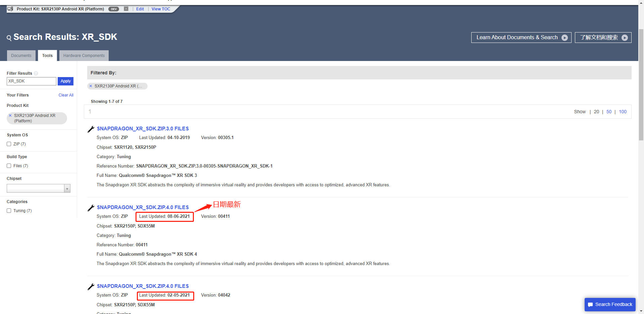Select the Tools tab
Screen dimensions: 644x314
(47, 56)
